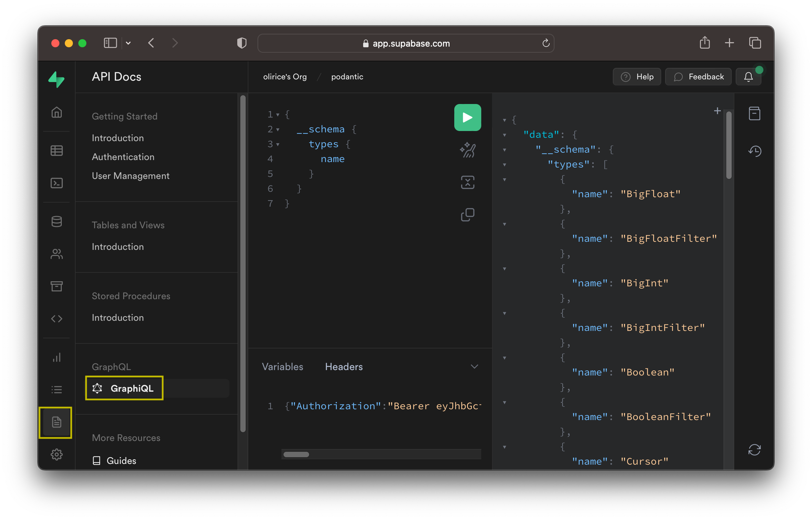
Task: Re-fetch GraphQL schema refresh icon
Action: pyautogui.click(x=754, y=450)
